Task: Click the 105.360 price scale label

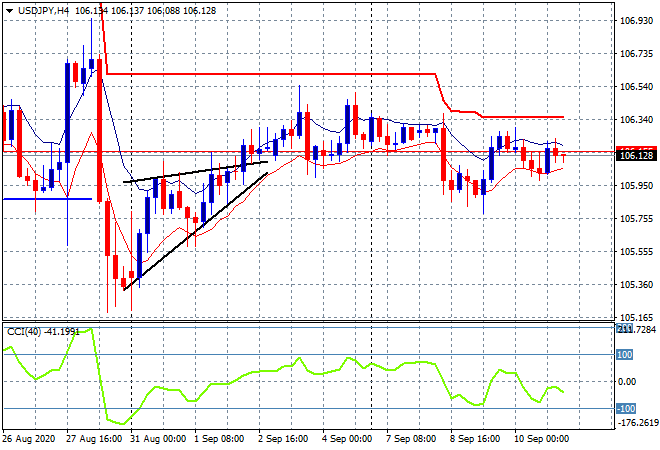Action: [636, 285]
